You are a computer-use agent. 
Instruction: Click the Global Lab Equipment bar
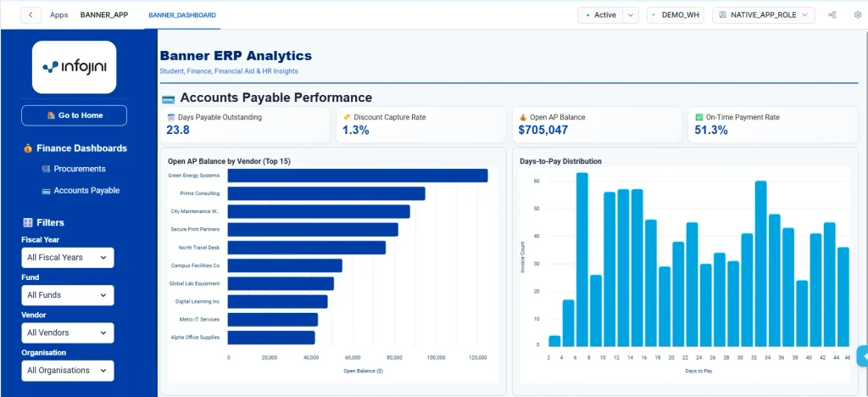pos(281,283)
